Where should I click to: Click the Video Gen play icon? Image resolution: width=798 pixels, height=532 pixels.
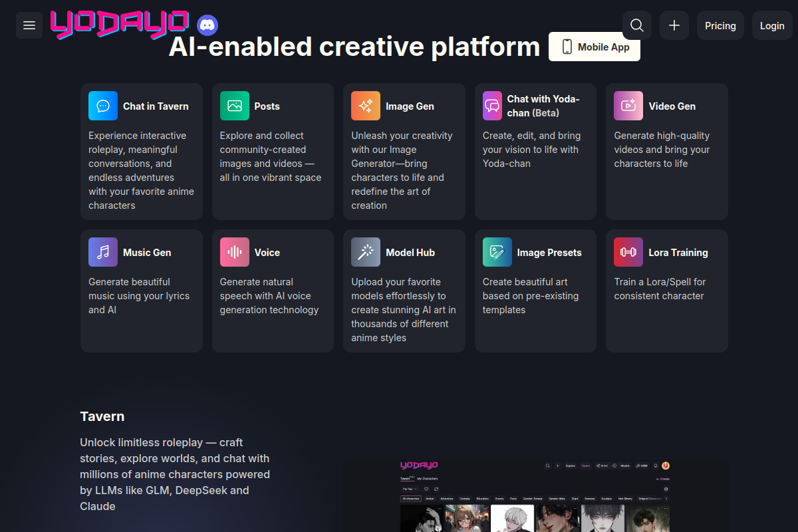point(628,106)
